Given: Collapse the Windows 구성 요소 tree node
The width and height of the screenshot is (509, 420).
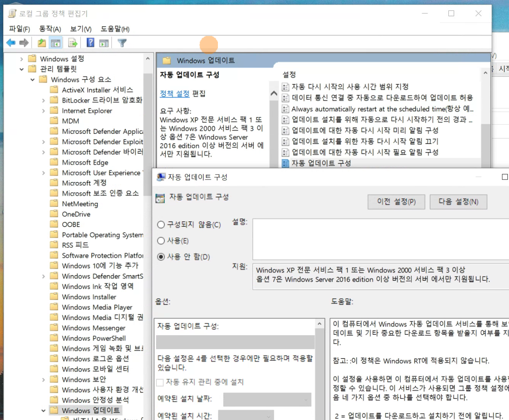Looking at the screenshot, I should click(32, 79).
